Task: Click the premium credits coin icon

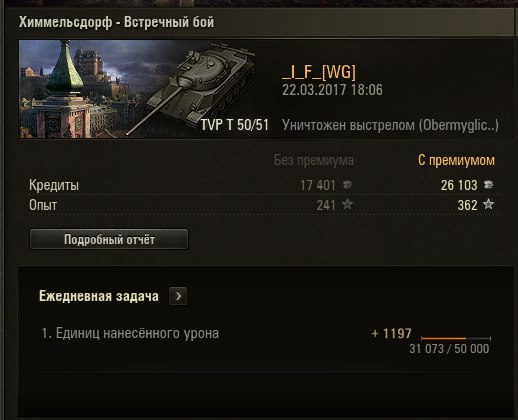Action: point(488,184)
